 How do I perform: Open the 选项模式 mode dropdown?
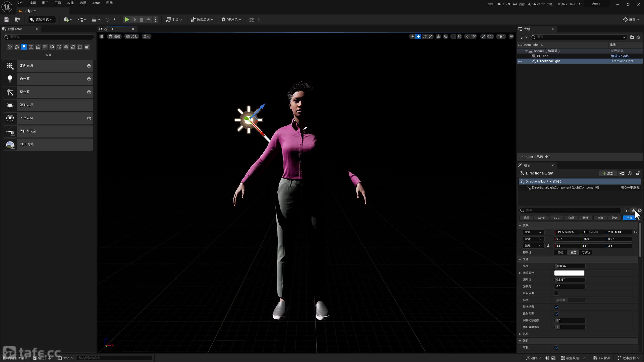42,20
